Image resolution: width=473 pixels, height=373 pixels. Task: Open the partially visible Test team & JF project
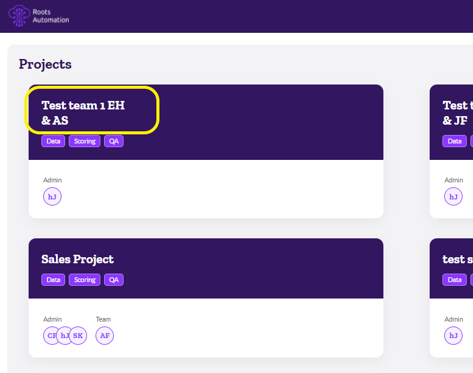pyautogui.click(x=458, y=113)
